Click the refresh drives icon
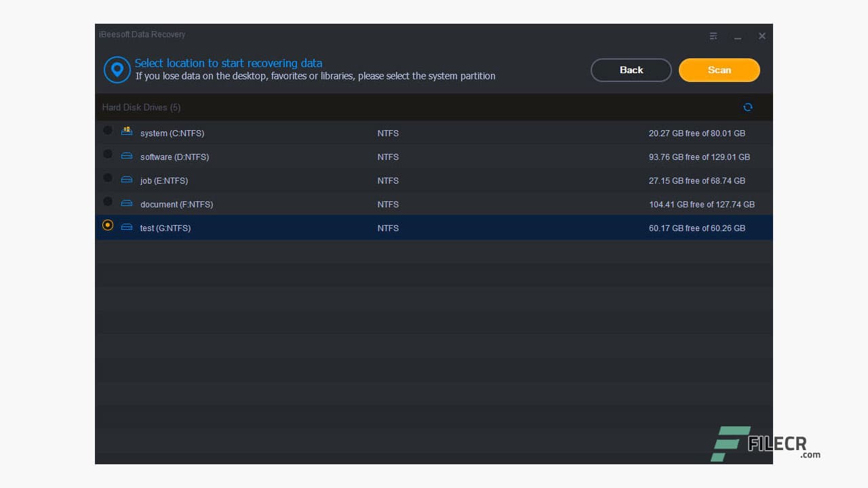Image resolution: width=868 pixels, height=488 pixels. [748, 107]
